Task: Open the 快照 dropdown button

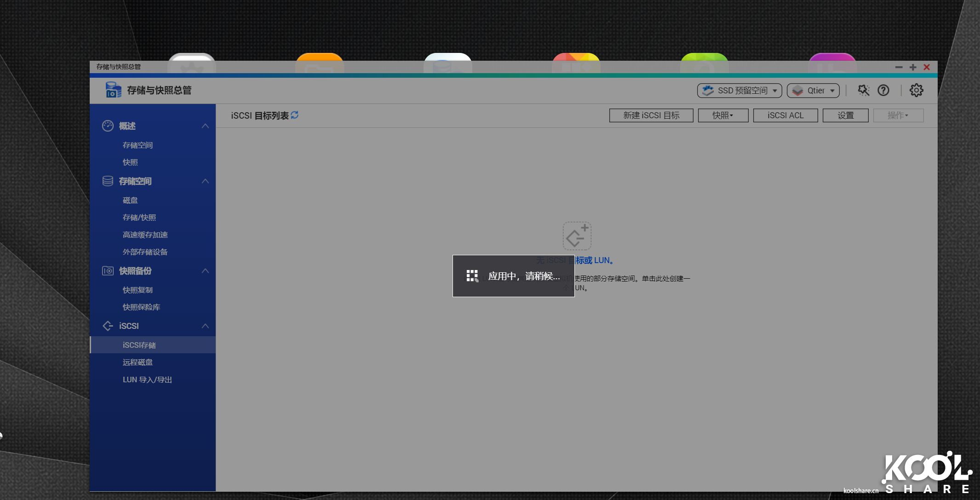Action: pos(722,115)
